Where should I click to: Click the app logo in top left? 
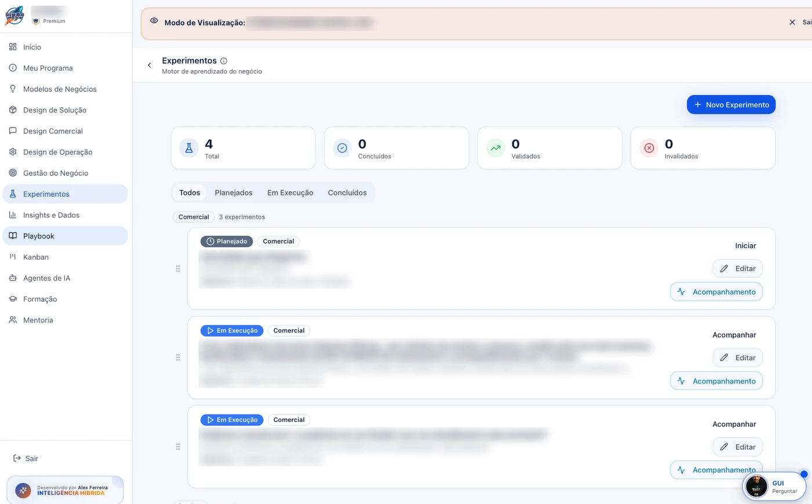coord(14,16)
